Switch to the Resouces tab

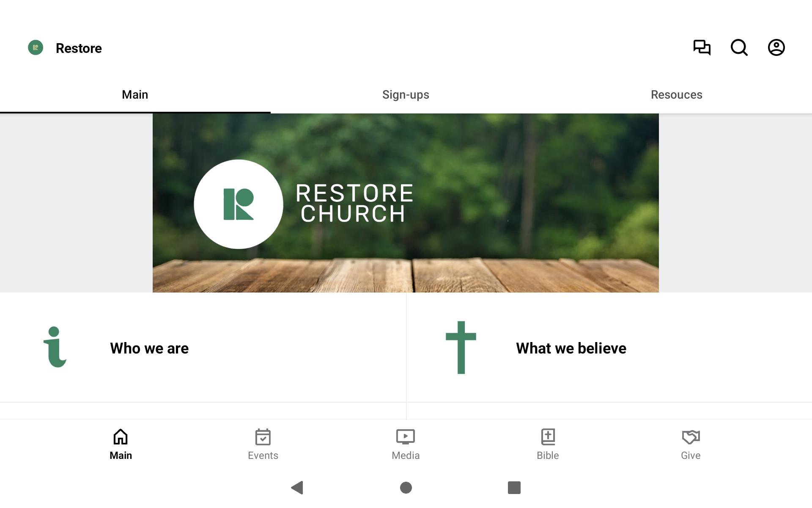677,95
